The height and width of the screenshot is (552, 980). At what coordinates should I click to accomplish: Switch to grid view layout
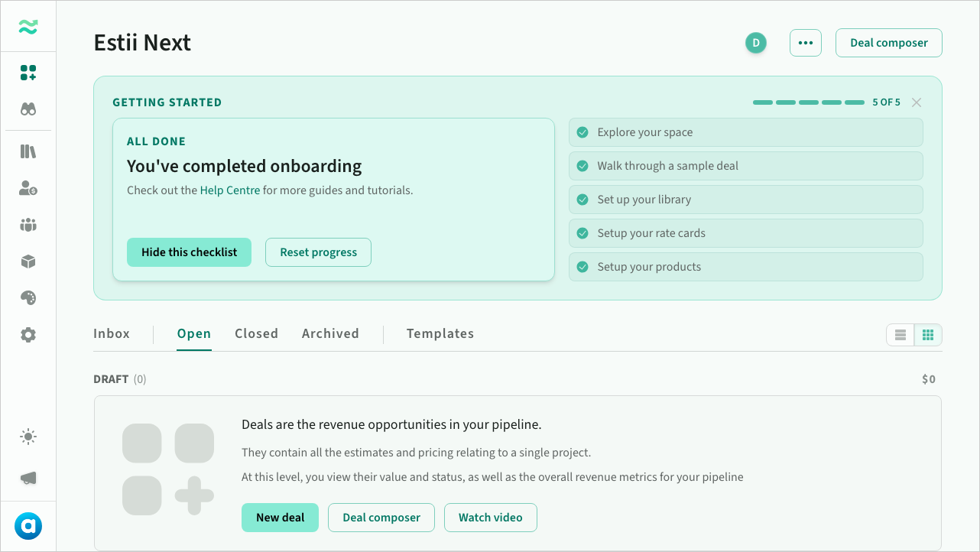(x=928, y=335)
